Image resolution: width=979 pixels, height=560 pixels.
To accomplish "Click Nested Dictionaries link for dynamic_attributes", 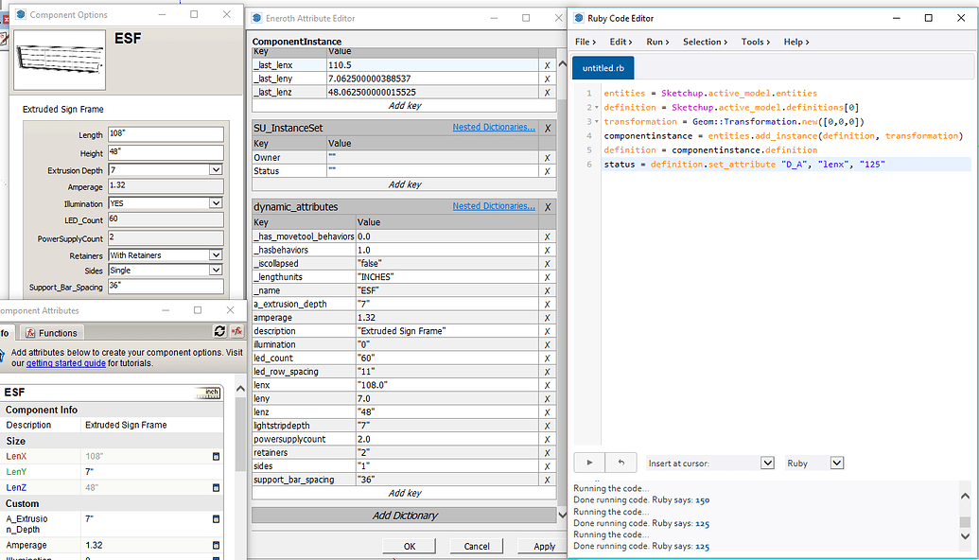I will click(x=493, y=206).
